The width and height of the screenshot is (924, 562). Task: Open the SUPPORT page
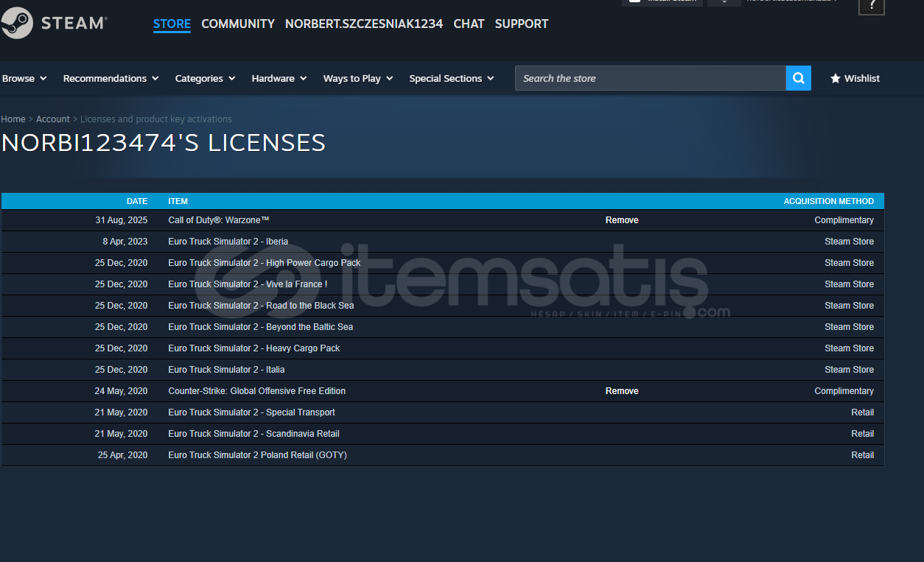522,24
